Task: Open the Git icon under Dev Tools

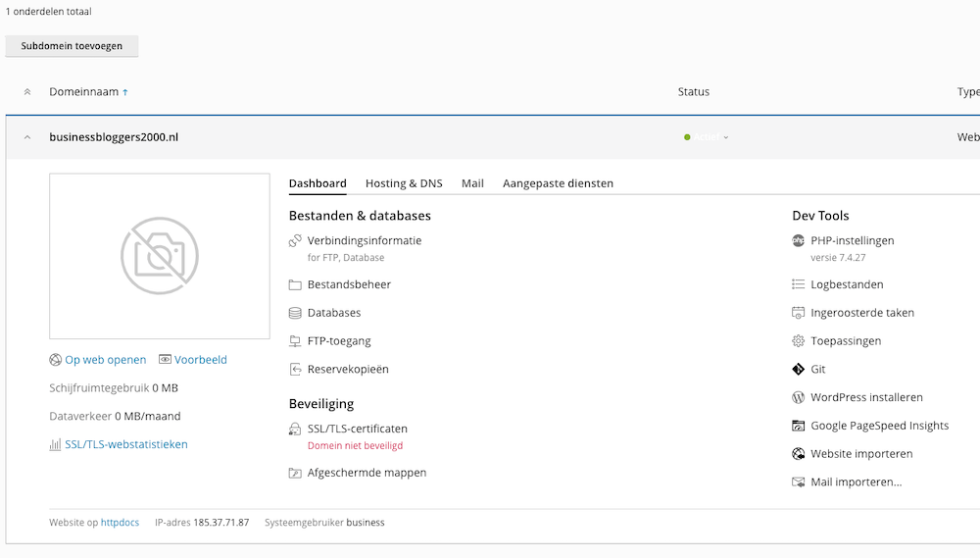Action: (799, 370)
